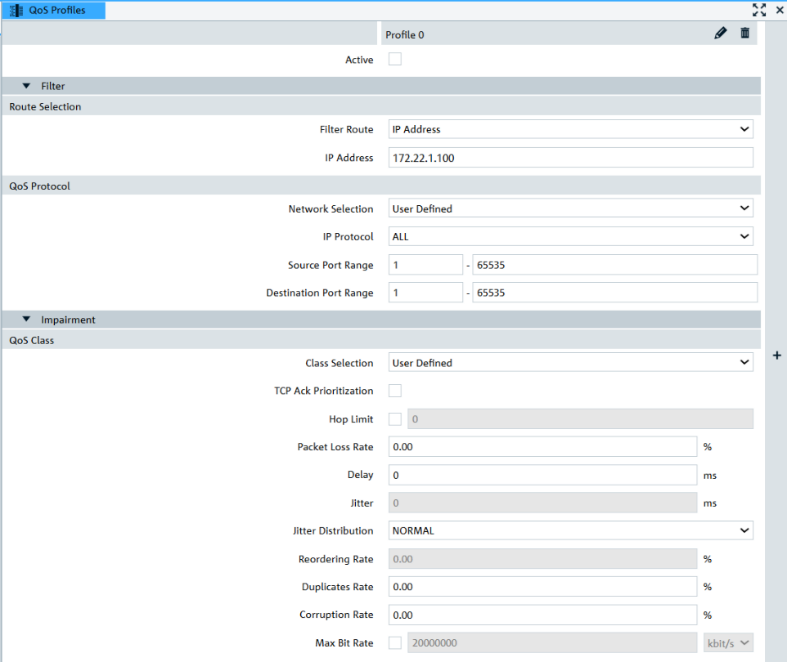Click the fullscreen expand icon at top right
The image size is (787, 662).
pyautogui.click(x=759, y=10)
